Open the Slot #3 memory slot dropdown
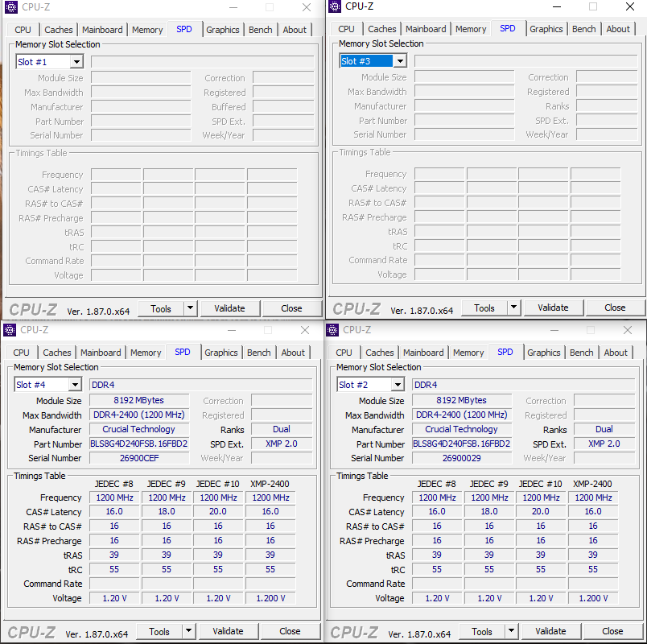The image size is (647, 644). click(400, 61)
